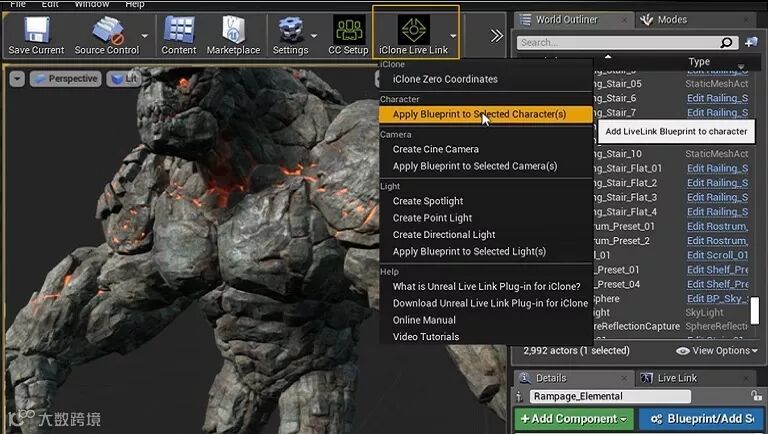Open the viewport options dropdown arrow
The width and height of the screenshot is (768, 434).
click(x=17, y=78)
